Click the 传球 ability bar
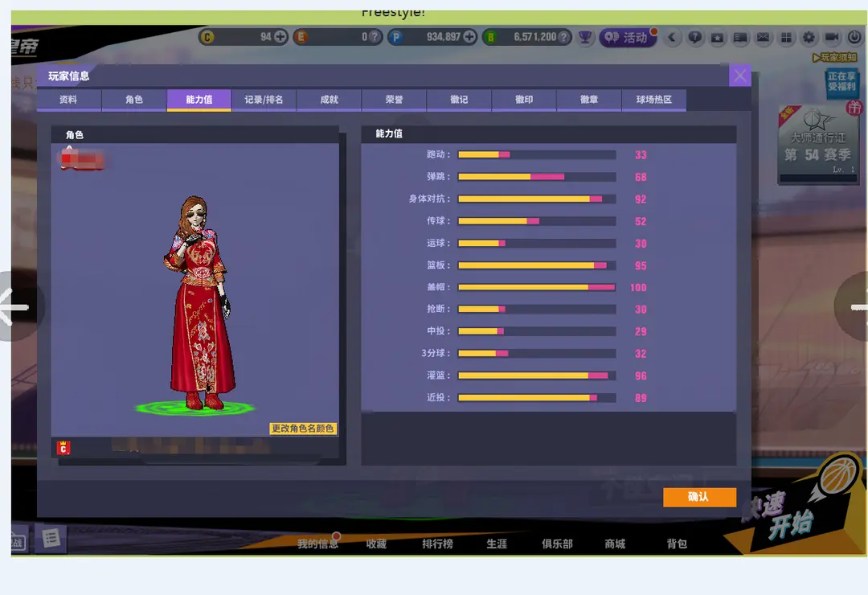Image resolution: width=868 pixels, height=595 pixels. click(537, 221)
